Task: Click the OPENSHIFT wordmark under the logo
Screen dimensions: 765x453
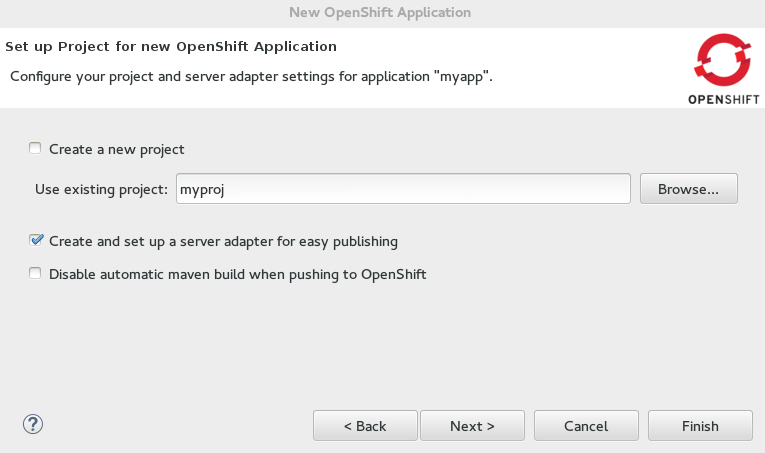Action: [724, 99]
